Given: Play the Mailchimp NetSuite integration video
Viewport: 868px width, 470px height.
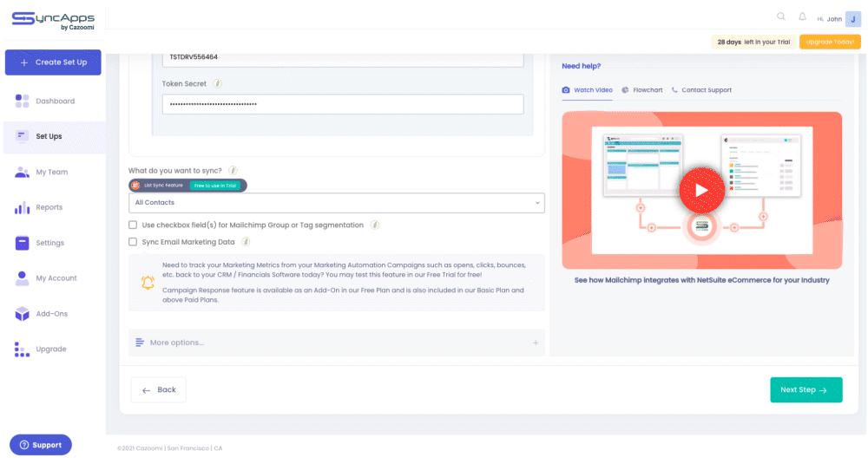Looking at the screenshot, I should (702, 190).
